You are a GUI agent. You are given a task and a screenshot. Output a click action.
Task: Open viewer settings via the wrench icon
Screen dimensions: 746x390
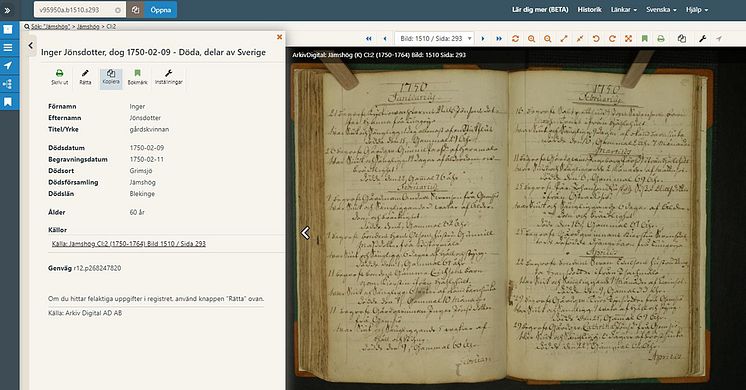click(703, 39)
